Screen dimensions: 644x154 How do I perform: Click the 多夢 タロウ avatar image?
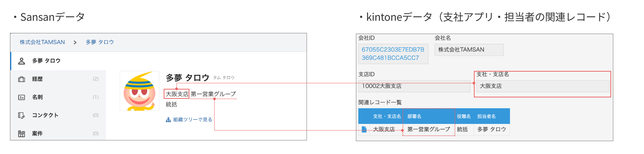(x=139, y=91)
